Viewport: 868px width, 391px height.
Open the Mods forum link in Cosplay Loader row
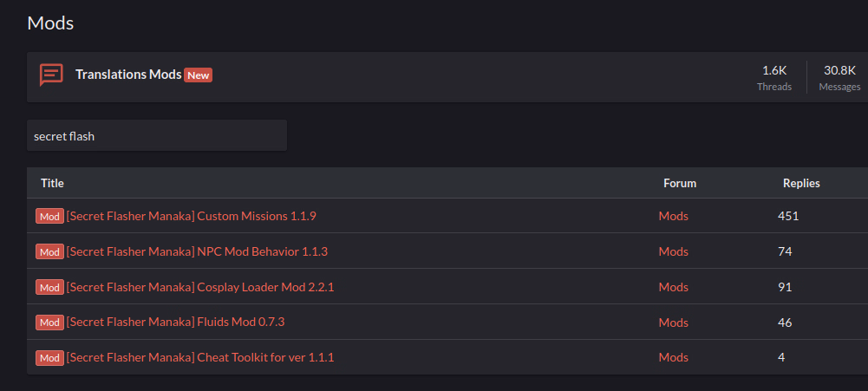pos(674,287)
